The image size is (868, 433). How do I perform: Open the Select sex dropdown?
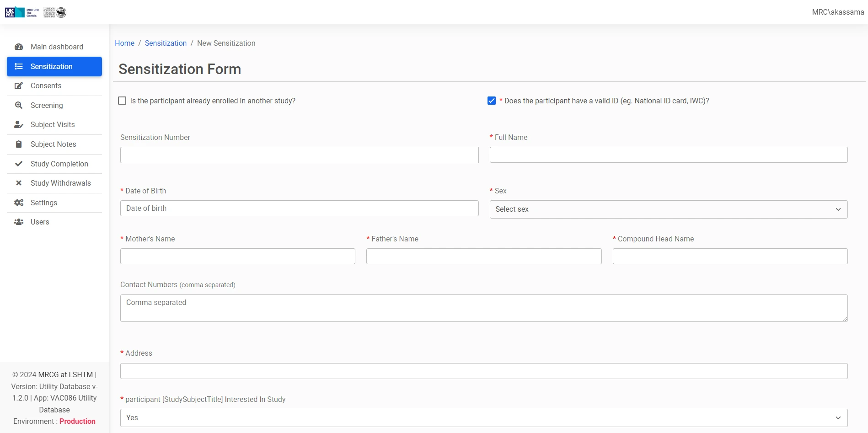[x=668, y=209]
